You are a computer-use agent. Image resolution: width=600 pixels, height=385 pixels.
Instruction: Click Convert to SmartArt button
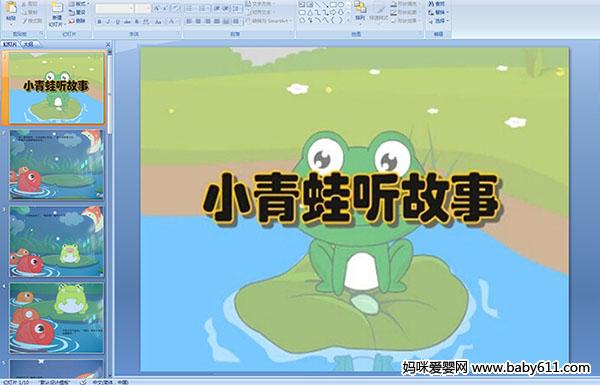tap(269, 21)
